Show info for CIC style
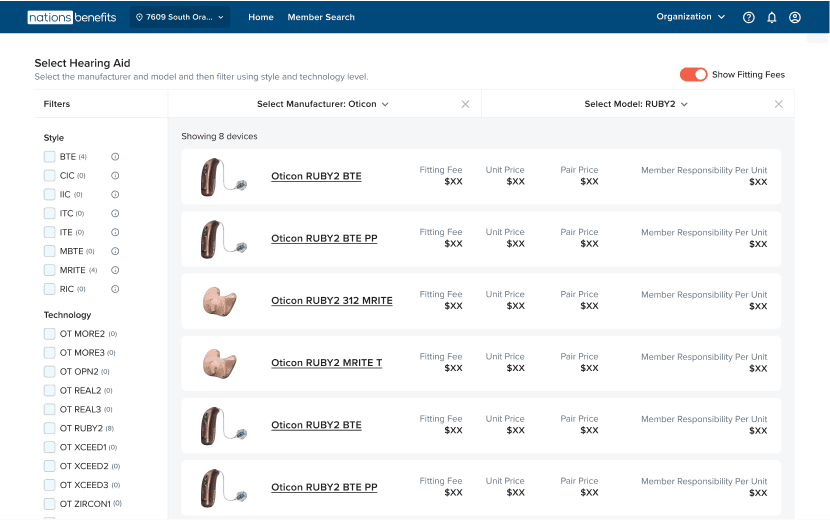Viewport: 830px width, 520px height. tap(115, 176)
